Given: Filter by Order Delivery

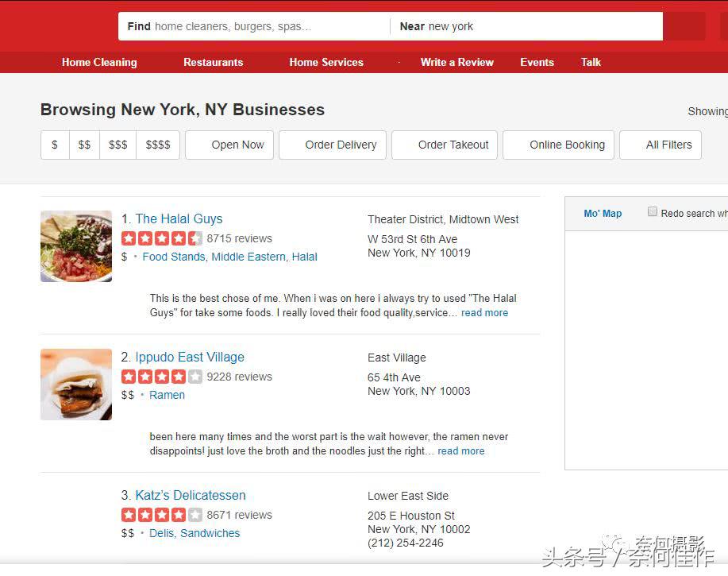Looking at the screenshot, I should (333, 145).
